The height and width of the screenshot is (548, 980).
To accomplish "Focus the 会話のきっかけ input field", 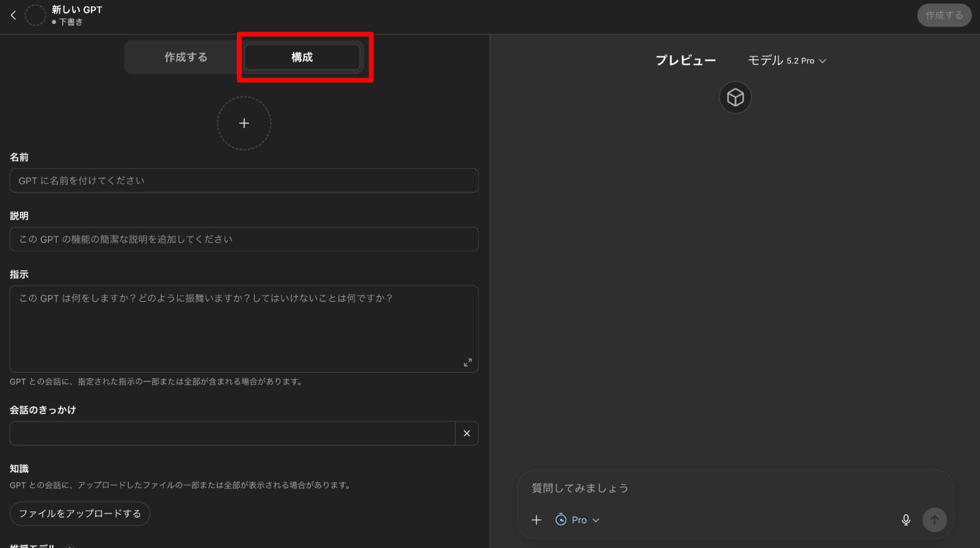I will pyautogui.click(x=232, y=433).
